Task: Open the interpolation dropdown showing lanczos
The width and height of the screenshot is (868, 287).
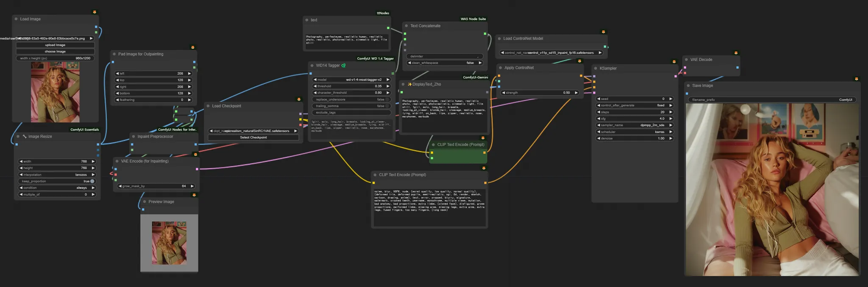Action: pyautogui.click(x=57, y=174)
